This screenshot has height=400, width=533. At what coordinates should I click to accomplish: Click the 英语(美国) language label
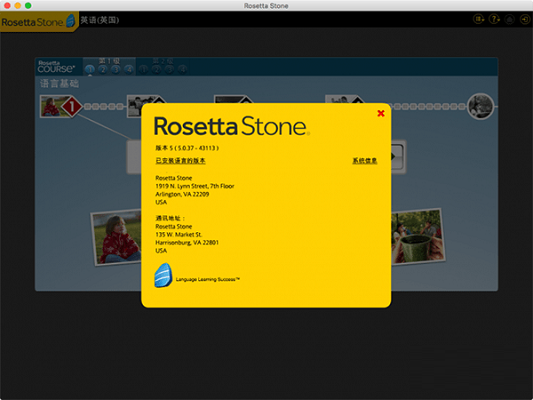click(100, 20)
